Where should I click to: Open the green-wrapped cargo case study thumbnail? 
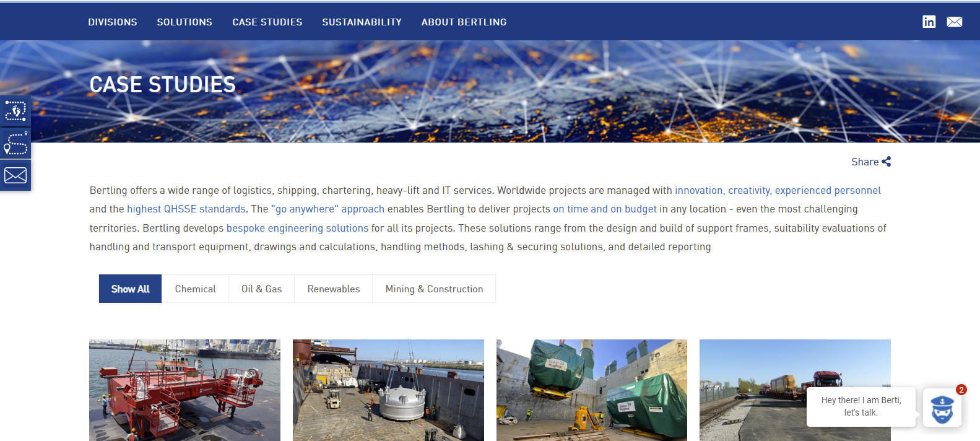[x=591, y=390]
